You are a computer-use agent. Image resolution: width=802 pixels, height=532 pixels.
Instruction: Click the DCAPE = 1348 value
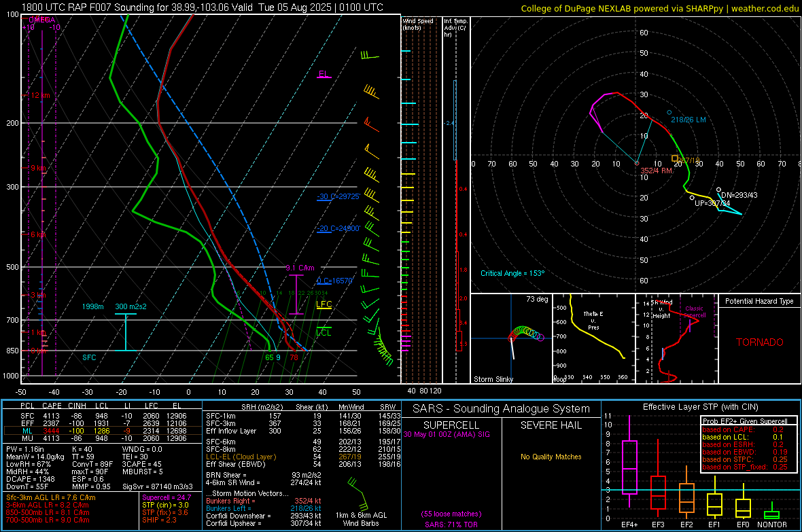pos(30,479)
